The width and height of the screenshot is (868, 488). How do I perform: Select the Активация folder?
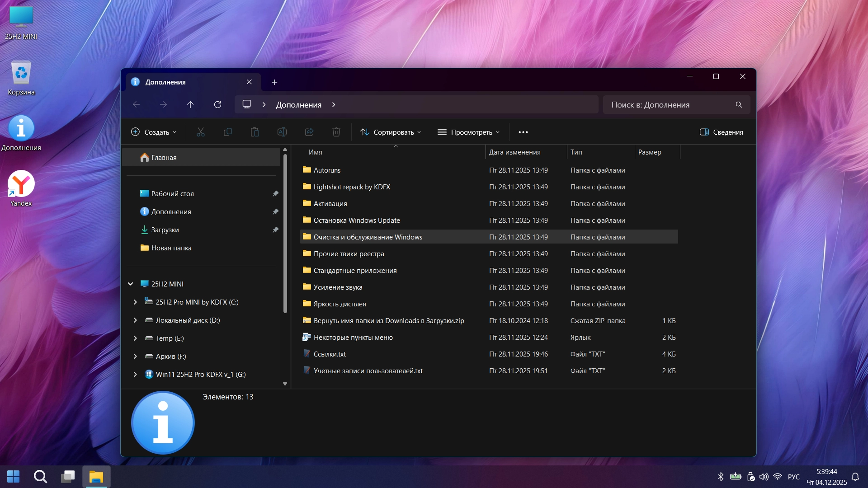coord(330,204)
